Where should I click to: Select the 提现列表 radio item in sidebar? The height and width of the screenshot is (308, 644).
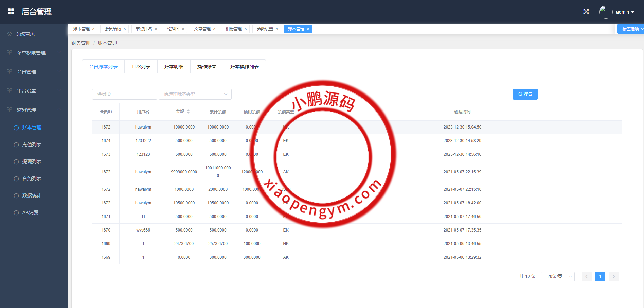click(16, 161)
